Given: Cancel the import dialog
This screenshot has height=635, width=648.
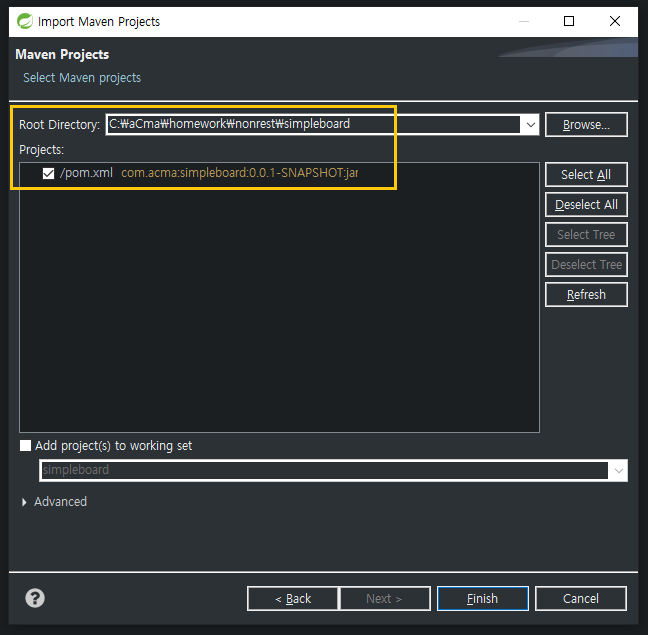Looking at the screenshot, I should pos(581,598).
